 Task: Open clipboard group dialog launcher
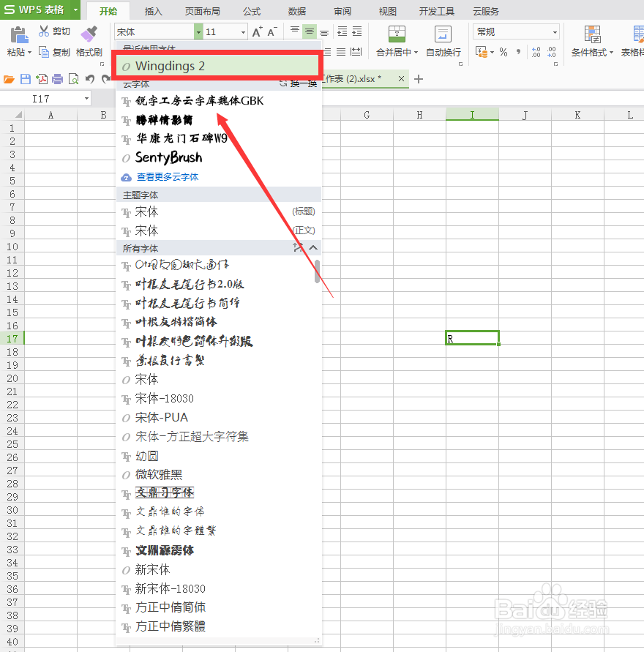(x=102, y=64)
